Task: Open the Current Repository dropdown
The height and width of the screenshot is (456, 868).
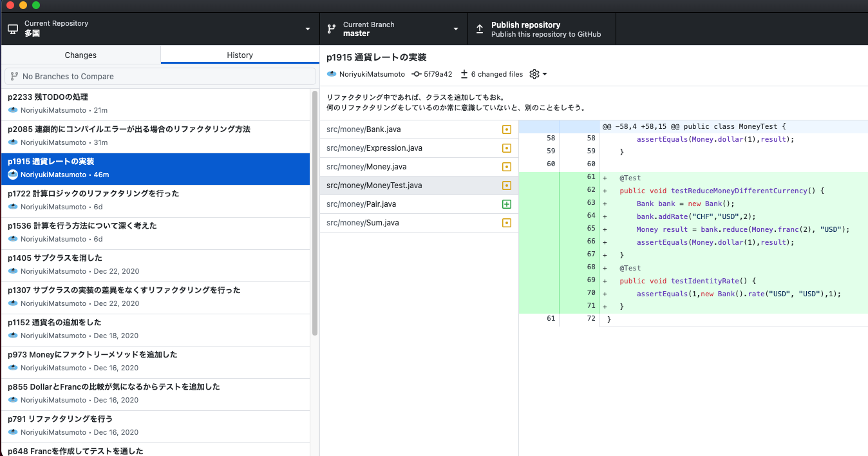Action: point(160,28)
